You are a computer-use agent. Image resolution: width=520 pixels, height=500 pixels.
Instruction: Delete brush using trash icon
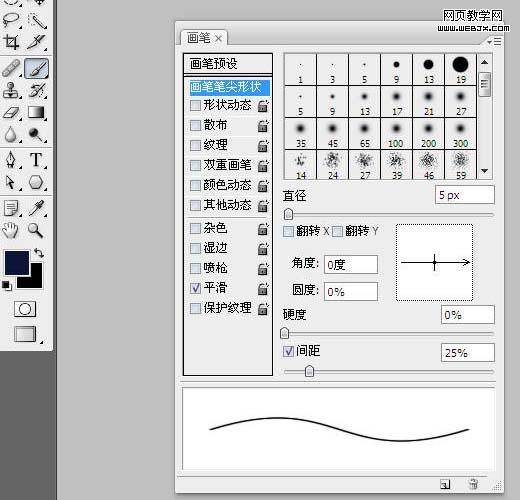(473, 484)
